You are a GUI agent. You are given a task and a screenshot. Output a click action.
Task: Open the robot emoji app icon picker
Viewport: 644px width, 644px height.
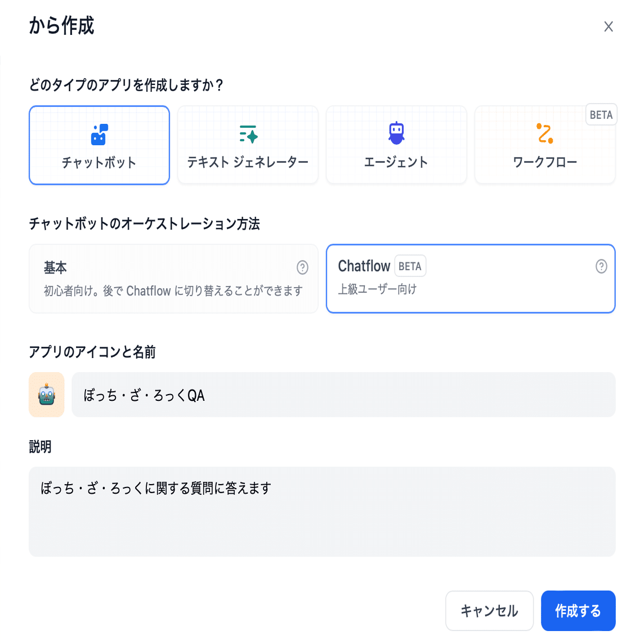coord(46,395)
